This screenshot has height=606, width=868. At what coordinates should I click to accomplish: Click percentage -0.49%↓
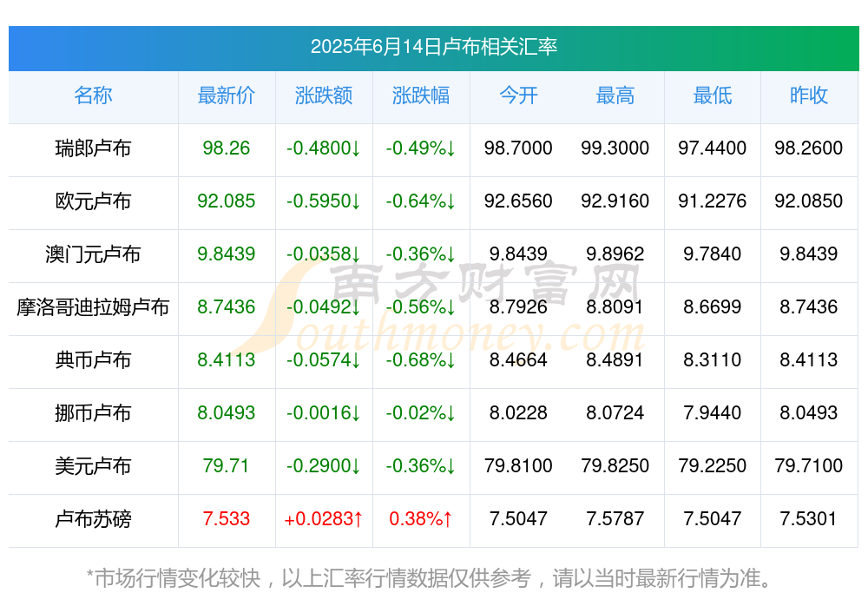click(x=421, y=148)
